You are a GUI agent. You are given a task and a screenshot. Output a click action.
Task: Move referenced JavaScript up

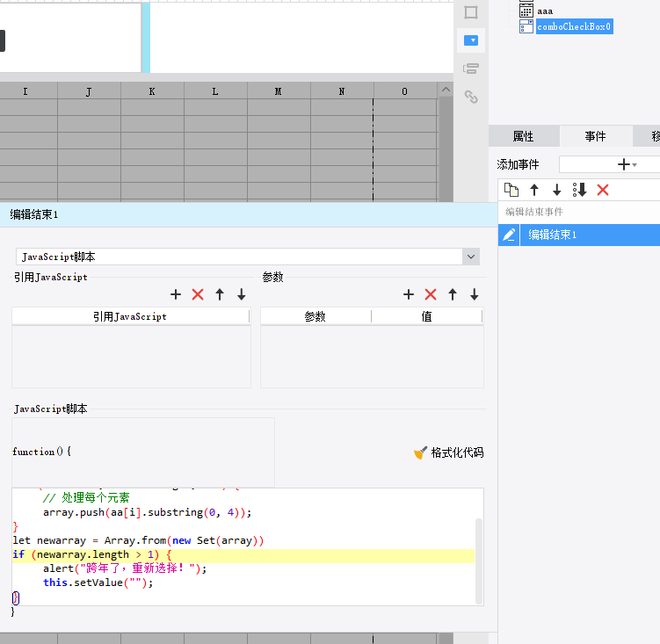coord(220,294)
